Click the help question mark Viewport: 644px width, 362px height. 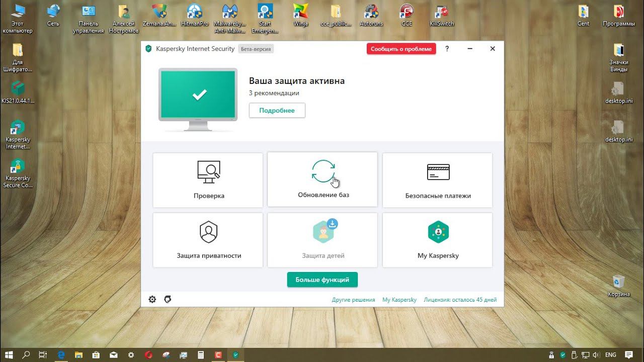click(x=447, y=49)
